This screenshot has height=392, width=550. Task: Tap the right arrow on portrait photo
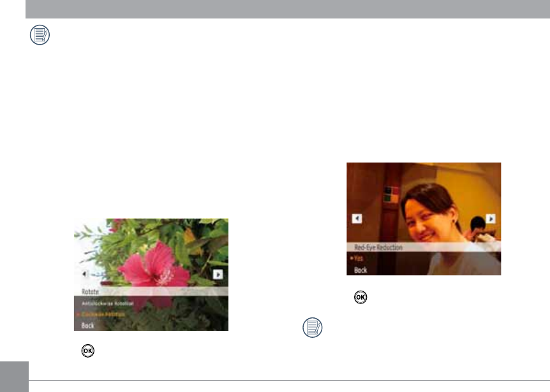pos(491,219)
